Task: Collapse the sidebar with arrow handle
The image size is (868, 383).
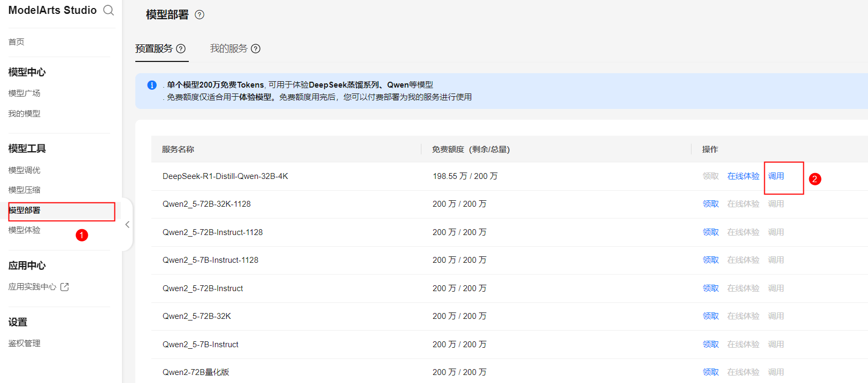Action: click(x=127, y=224)
